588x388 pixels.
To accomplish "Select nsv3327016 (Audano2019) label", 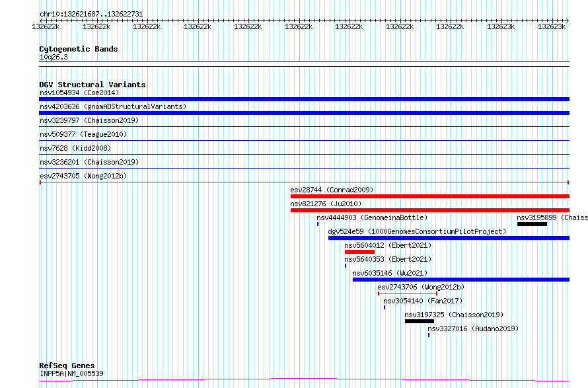I will click(473, 329).
